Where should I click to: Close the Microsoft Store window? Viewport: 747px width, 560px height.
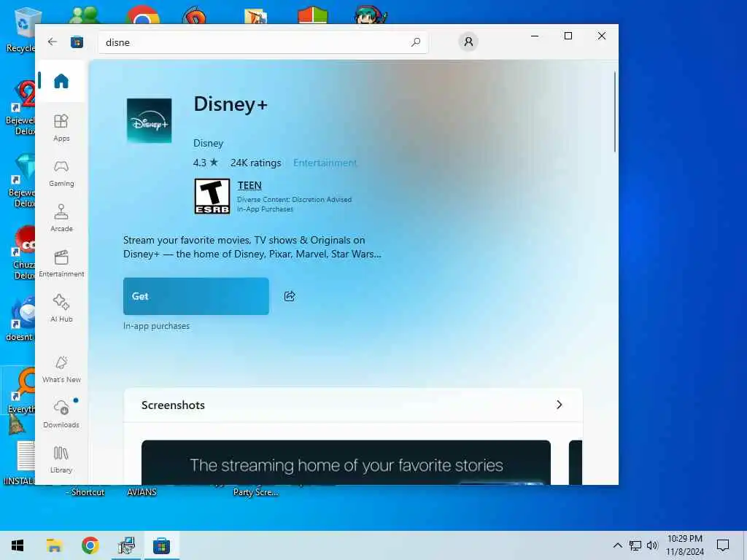click(602, 36)
